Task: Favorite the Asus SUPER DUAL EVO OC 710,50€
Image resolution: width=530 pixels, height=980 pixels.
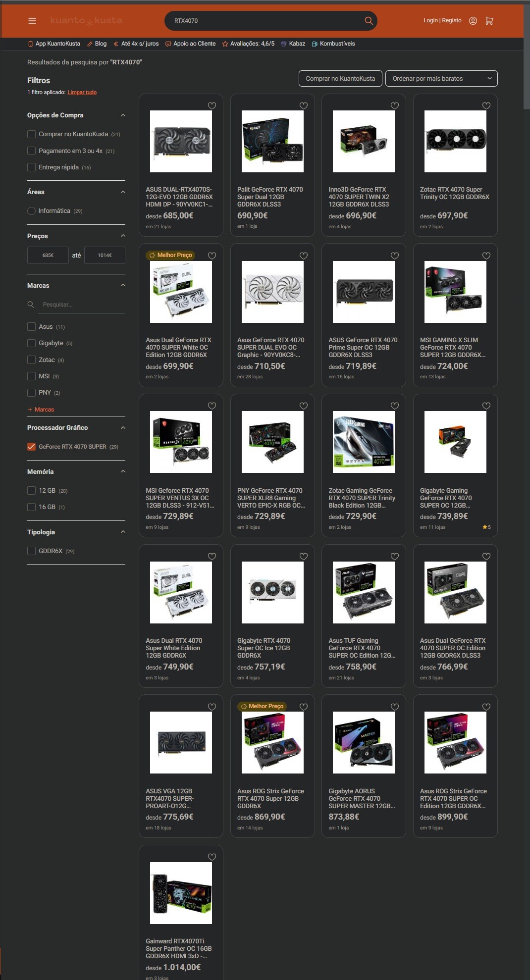Action: coord(304,256)
